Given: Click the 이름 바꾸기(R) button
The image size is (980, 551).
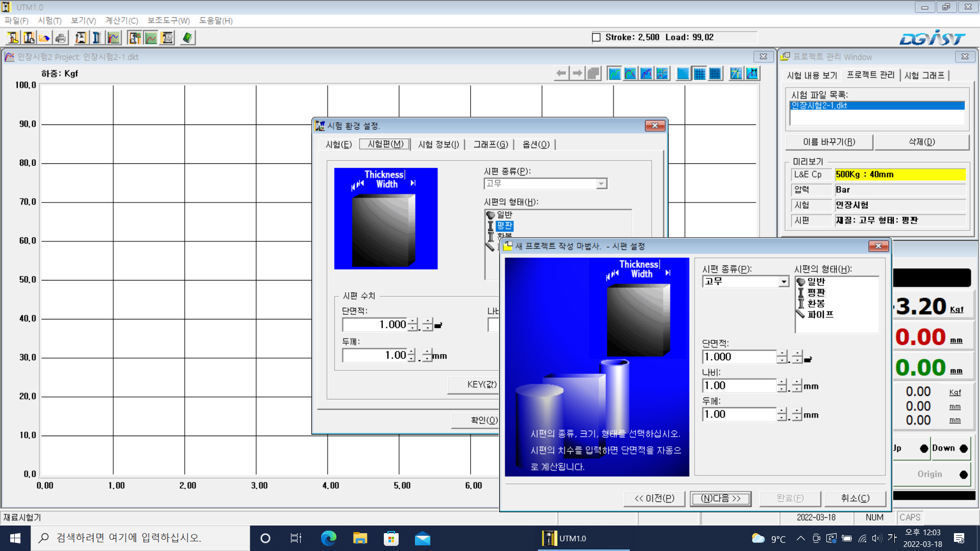Looking at the screenshot, I should 829,142.
